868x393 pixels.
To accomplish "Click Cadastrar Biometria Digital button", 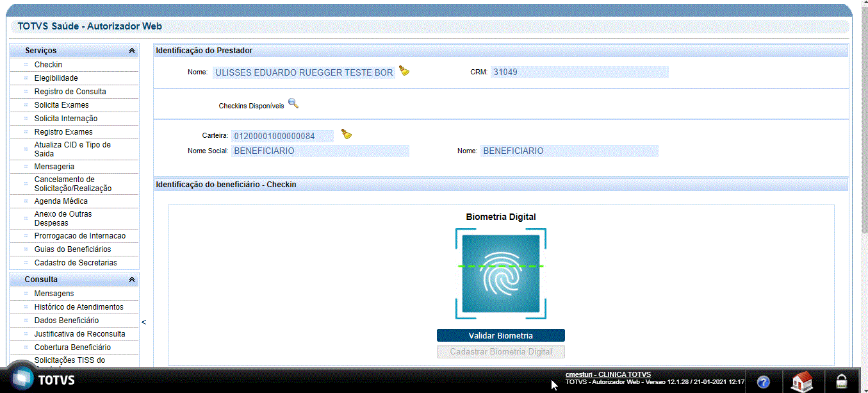I will coord(501,351).
